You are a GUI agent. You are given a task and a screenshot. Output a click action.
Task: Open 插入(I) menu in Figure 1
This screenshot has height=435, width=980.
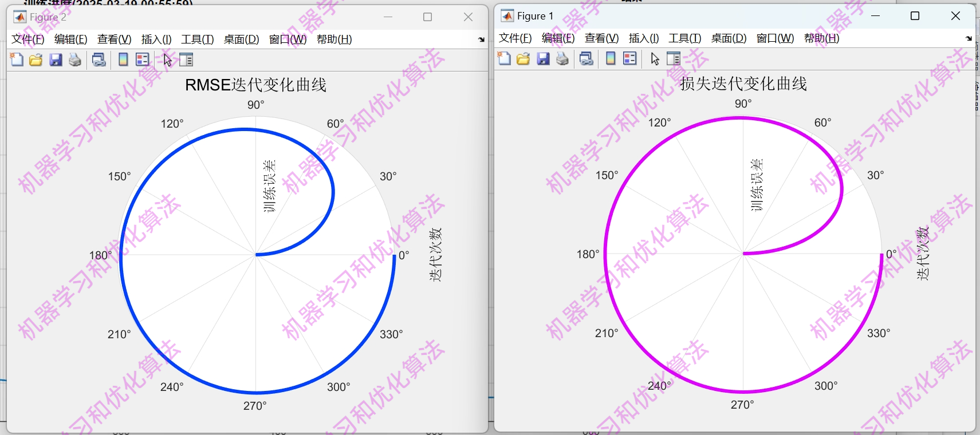(644, 38)
